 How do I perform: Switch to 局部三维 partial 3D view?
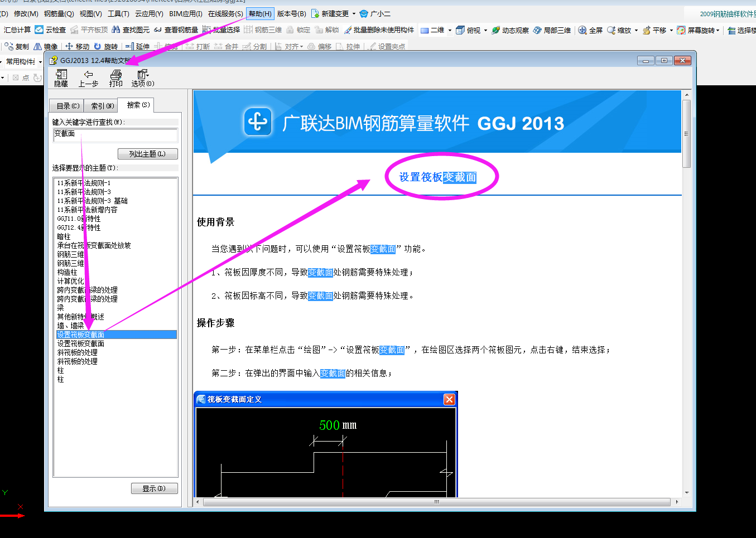click(552, 30)
